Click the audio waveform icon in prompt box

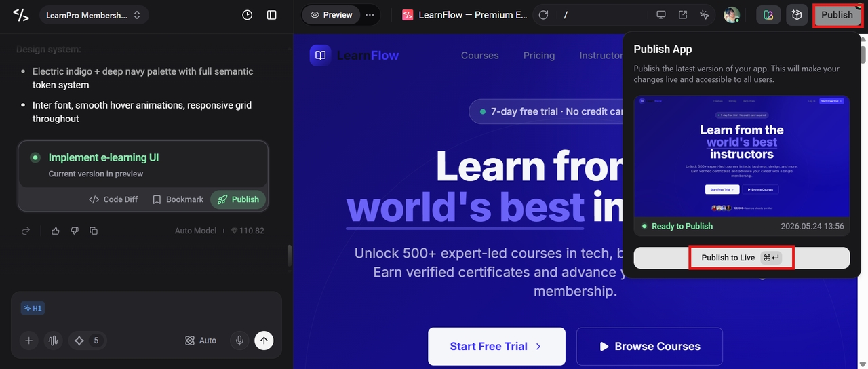click(x=53, y=341)
